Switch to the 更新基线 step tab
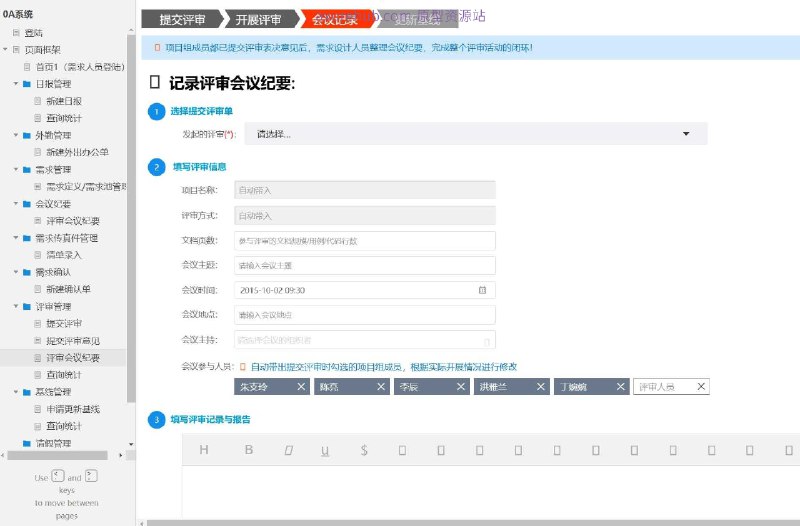 tap(417, 19)
